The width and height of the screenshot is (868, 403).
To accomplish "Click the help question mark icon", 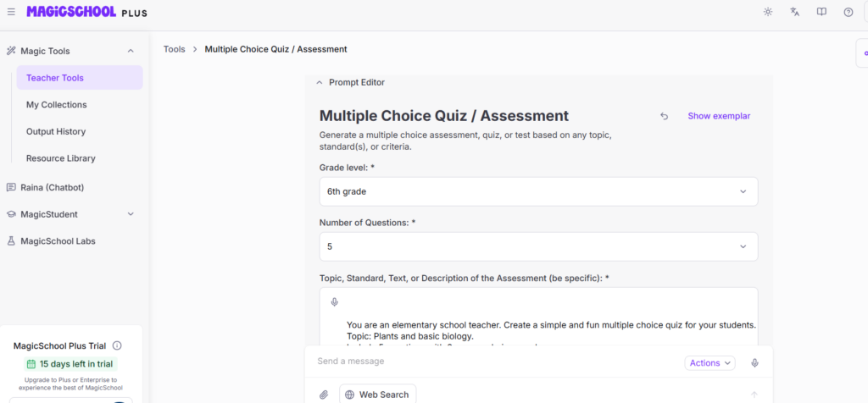I will click(848, 12).
